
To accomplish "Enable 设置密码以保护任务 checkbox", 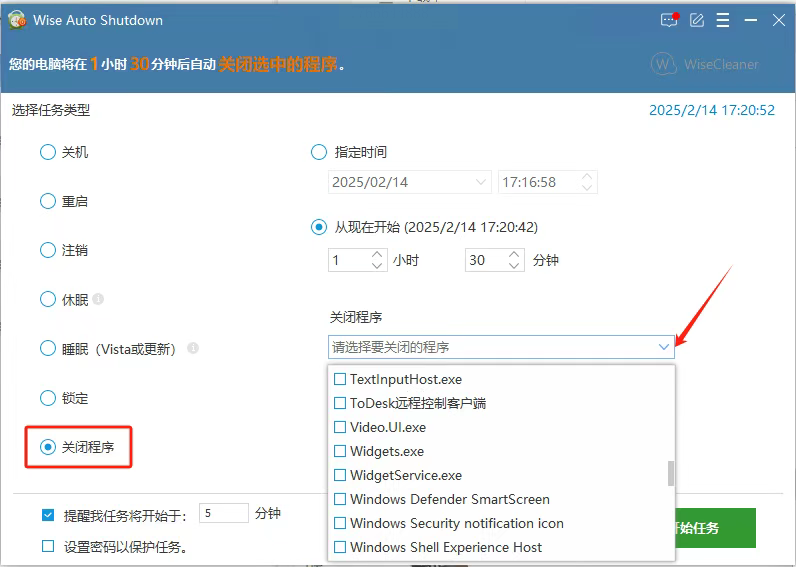I will (x=48, y=546).
